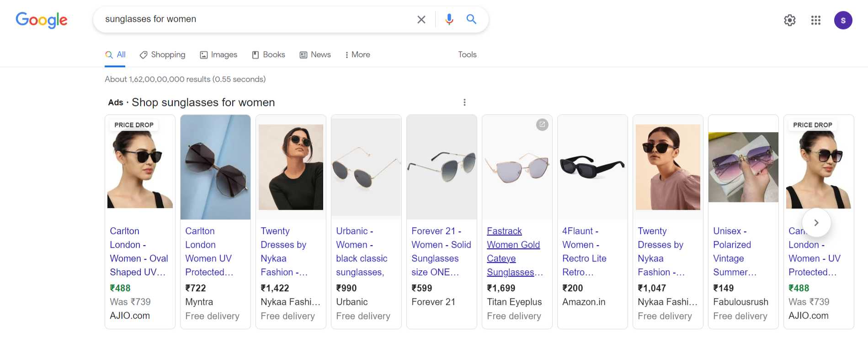Open Urbanic Women black classic sunglasses link
The image size is (868, 342).
362,251
